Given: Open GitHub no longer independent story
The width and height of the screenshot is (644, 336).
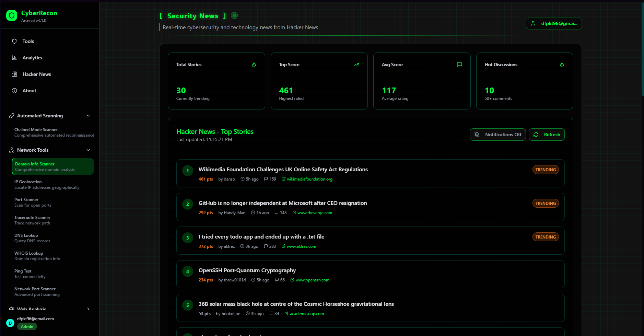Looking at the screenshot, I should tap(283, 203).
